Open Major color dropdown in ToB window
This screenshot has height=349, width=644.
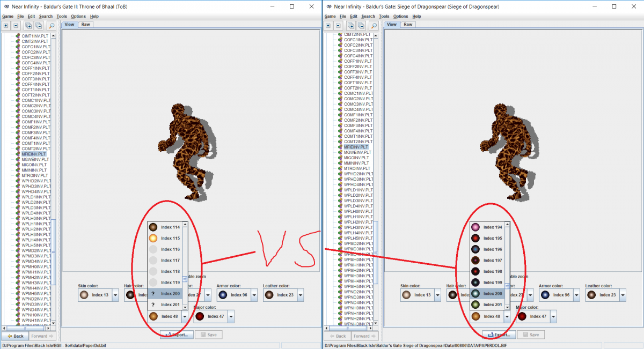click(x=231, y=316)
